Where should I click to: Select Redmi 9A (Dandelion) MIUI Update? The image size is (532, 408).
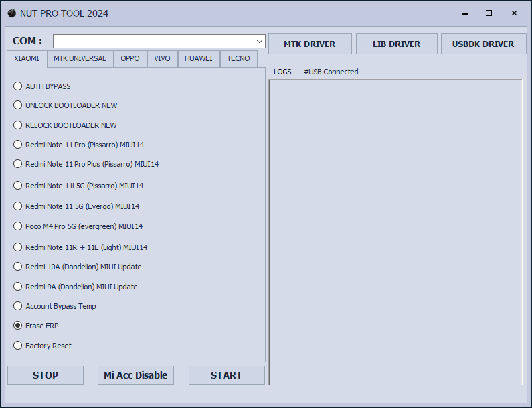coord(76,287)
